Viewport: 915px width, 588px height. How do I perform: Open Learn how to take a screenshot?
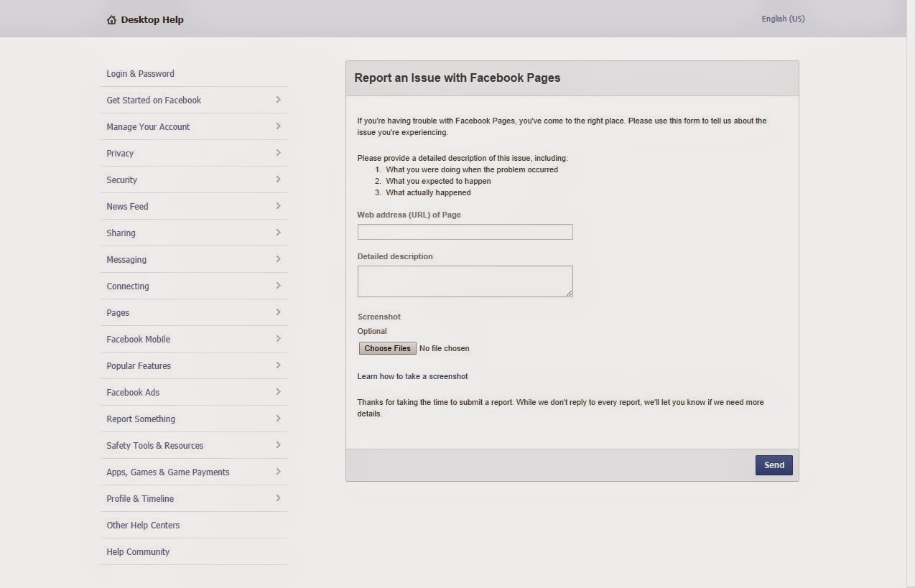coord(412,376)
